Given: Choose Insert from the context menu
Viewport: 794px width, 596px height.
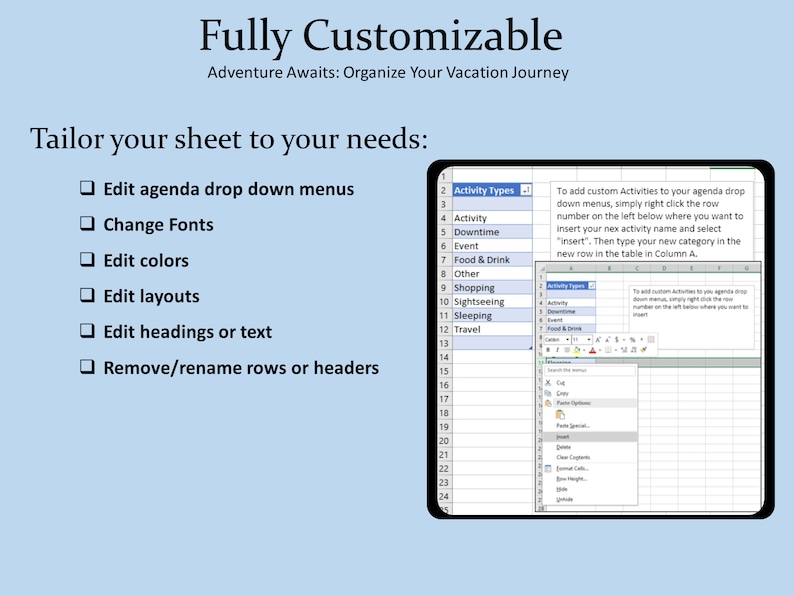Looking at the screenshot, I should pos(590,436).
